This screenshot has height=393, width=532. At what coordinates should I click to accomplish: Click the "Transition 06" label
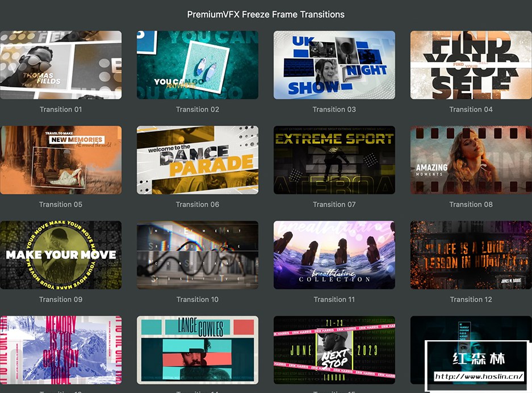coord(198,204)
